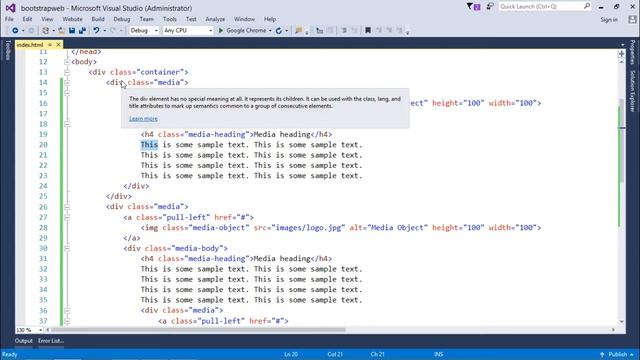Click the split editor plus icon
Viewport: 640px width, 360px height.
click(x=621, y=54)
